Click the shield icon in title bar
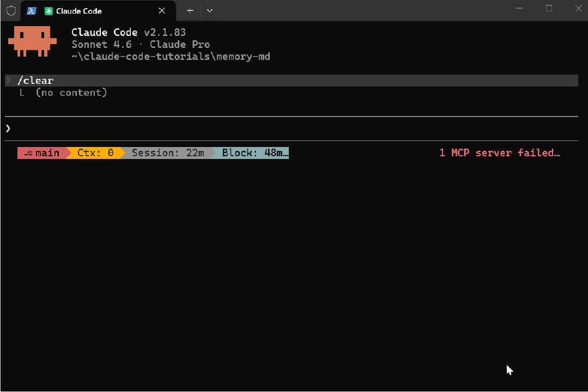588x392 pixels. pos(11,10)
